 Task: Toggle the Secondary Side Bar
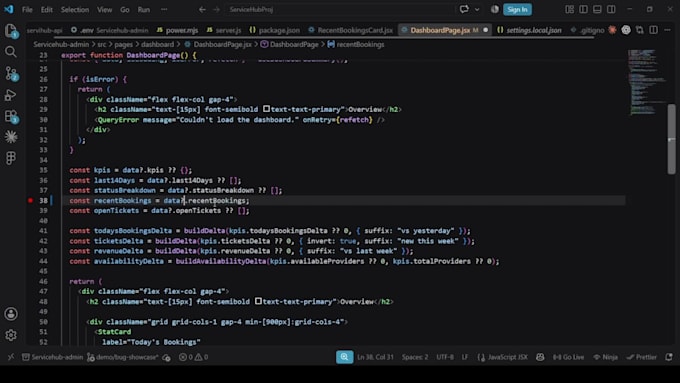pyautogui.click(x=611, y=9)
